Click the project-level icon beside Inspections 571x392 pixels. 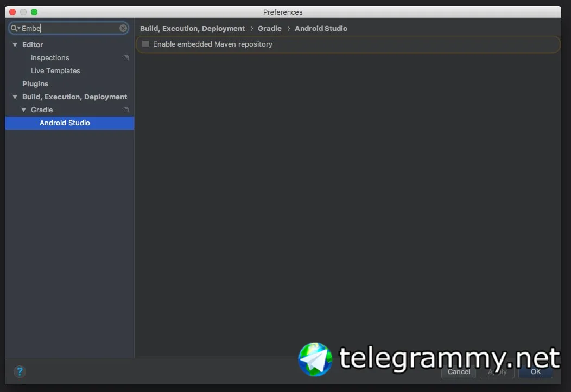tap(126, 58)
